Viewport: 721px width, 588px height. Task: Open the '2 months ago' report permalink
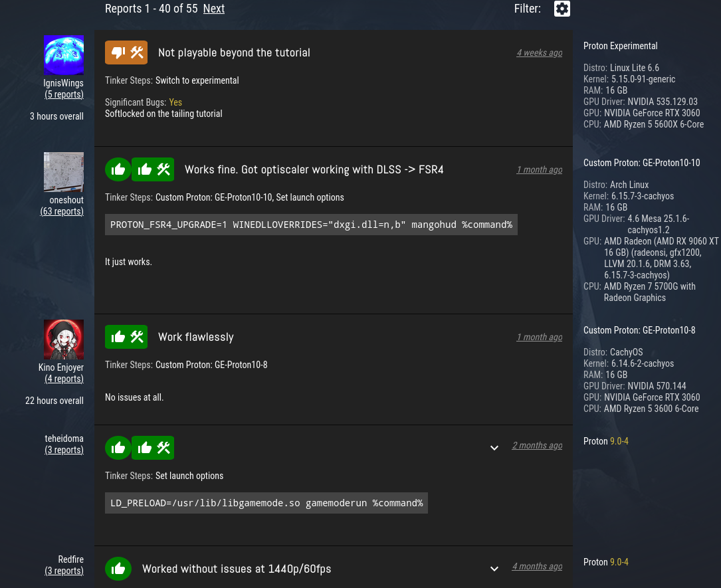point(537,445)
